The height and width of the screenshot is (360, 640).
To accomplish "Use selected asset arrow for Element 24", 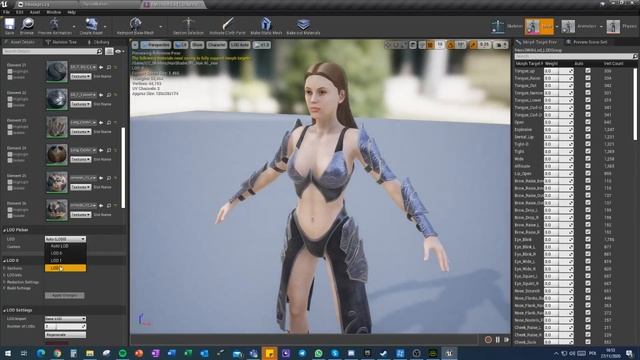I will click(101, 150).
